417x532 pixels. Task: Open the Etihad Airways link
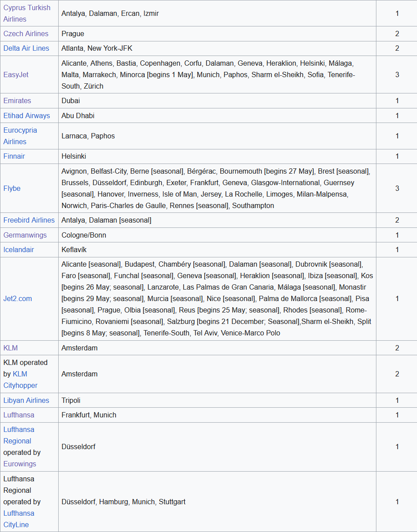pyautogui.click(x=26, y=115)
